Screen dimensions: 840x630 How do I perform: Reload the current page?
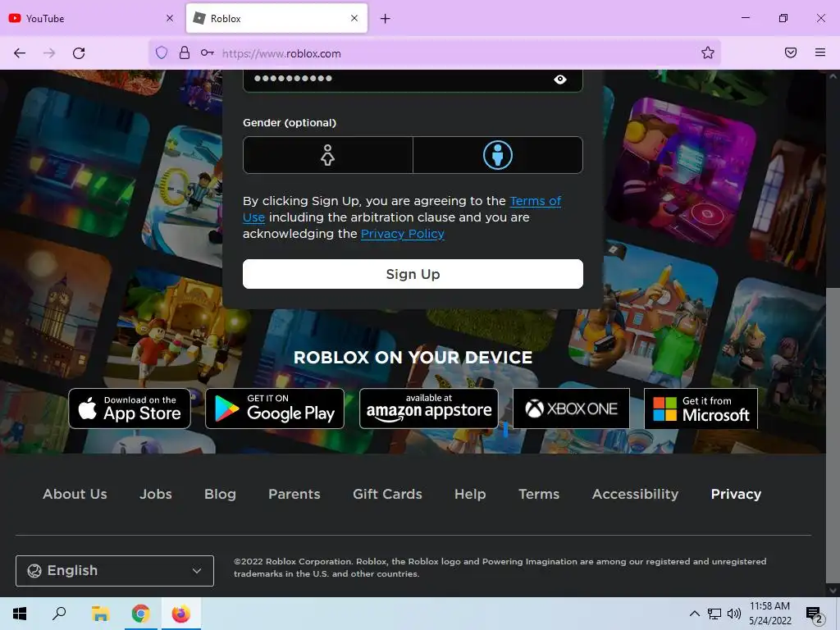79,53
